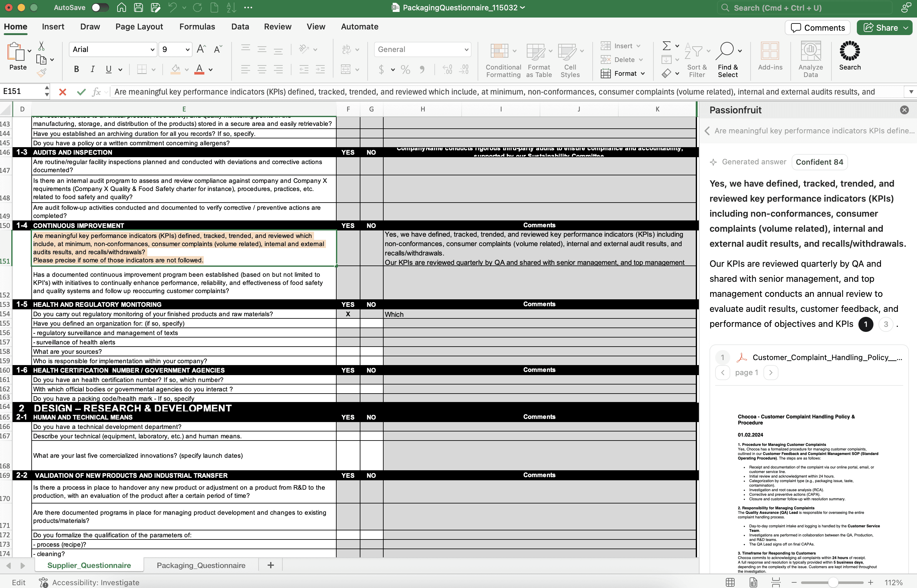Click the Save icon in title bar
The height and width of the screenshot is (588, 917).
point(138,8)
